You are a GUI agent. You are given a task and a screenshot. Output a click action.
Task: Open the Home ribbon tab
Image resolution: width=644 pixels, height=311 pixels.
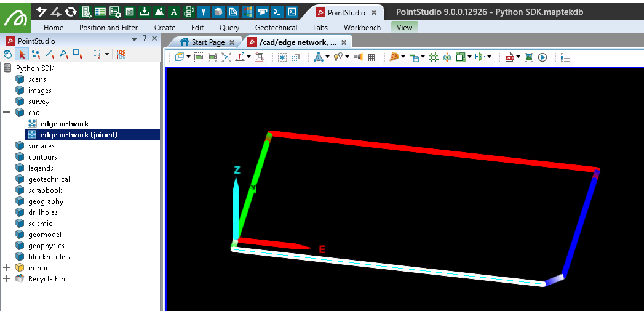(54, 28)
